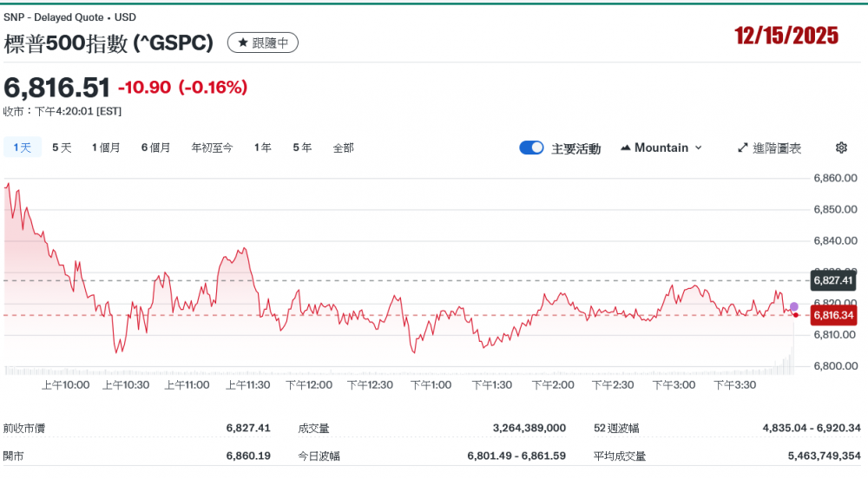Show the 全部 full history range
The height and width of the screenshot is (479, 868).
[x=343, y=148]
